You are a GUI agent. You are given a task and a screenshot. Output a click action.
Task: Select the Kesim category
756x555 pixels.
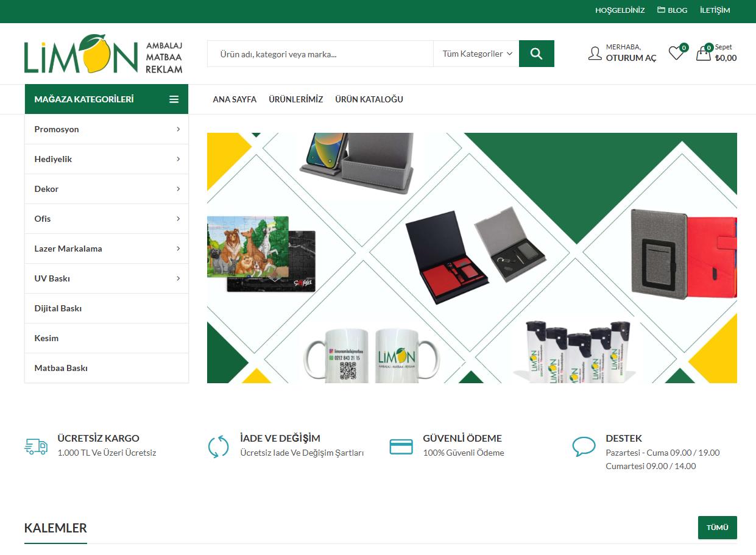pyautogui.click(x=107, y=338)
